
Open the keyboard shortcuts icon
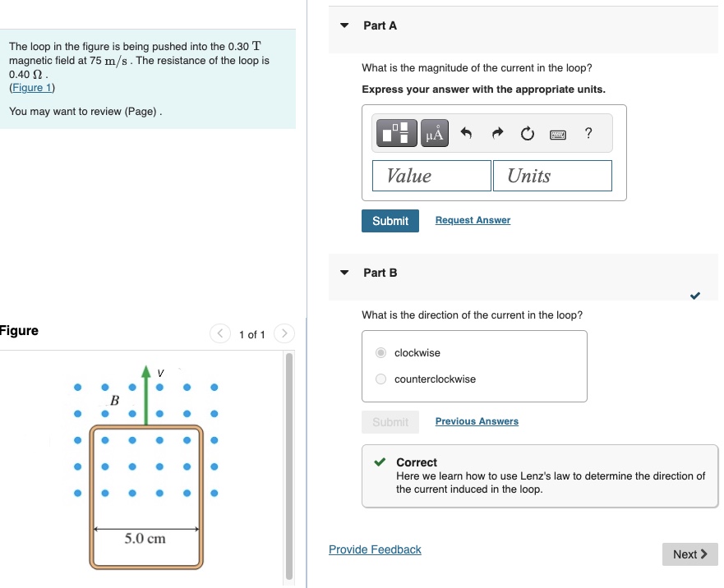click(x=558, y=133)
